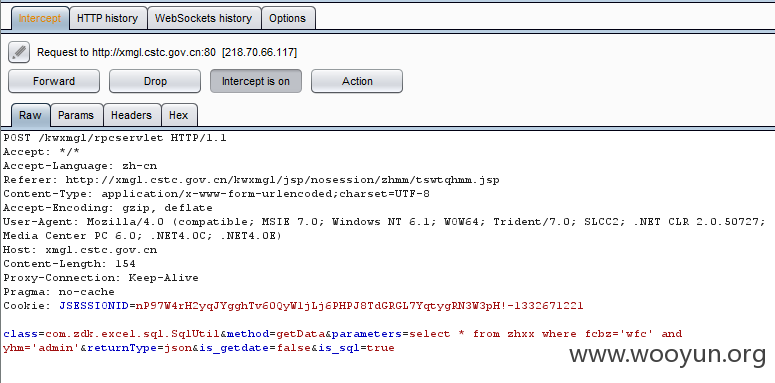Click the is_getdate=false parameter
The image size is (775, 383).
(x=255, y=348)
